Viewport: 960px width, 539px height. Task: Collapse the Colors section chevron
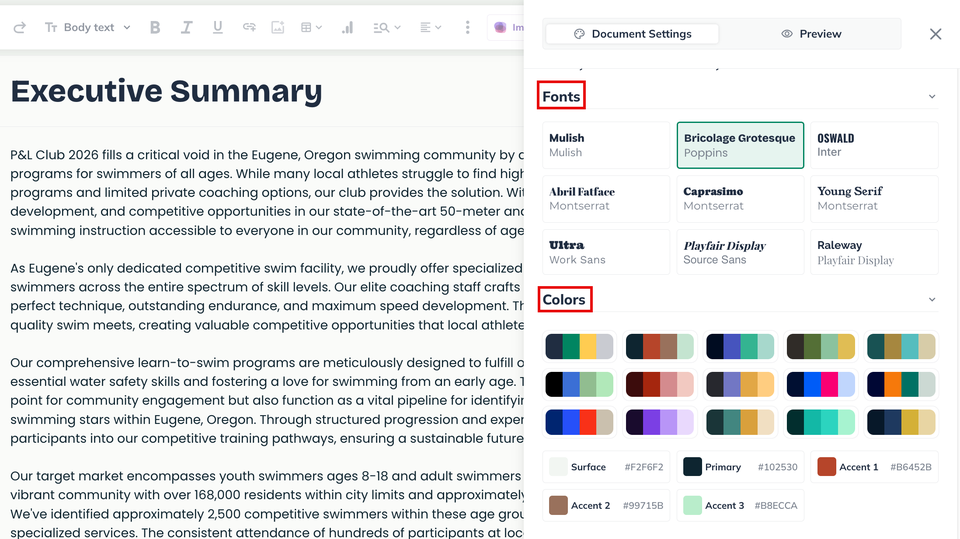point(932,300)
